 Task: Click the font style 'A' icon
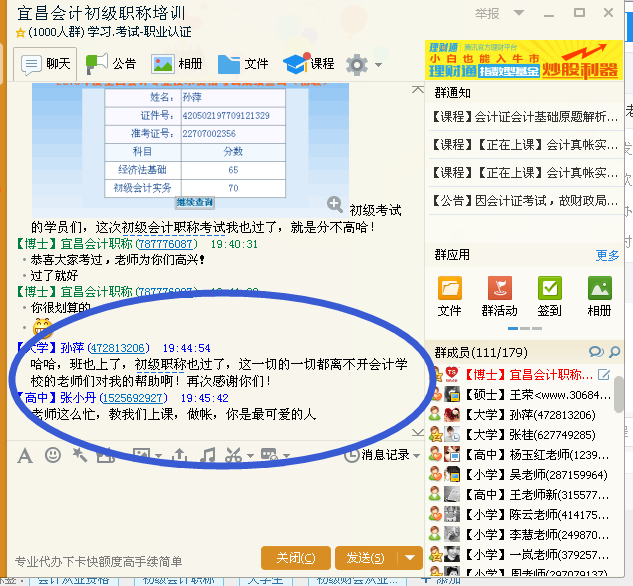pos(25,456)
